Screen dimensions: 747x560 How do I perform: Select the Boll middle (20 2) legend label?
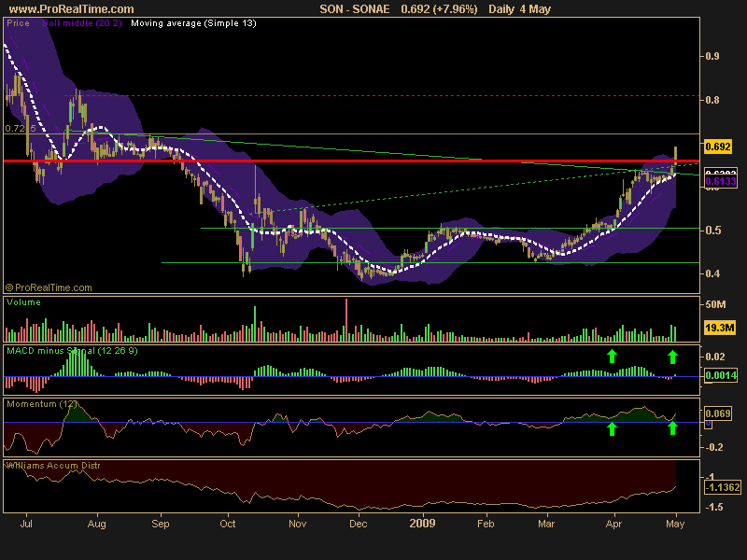coord(82,23)
